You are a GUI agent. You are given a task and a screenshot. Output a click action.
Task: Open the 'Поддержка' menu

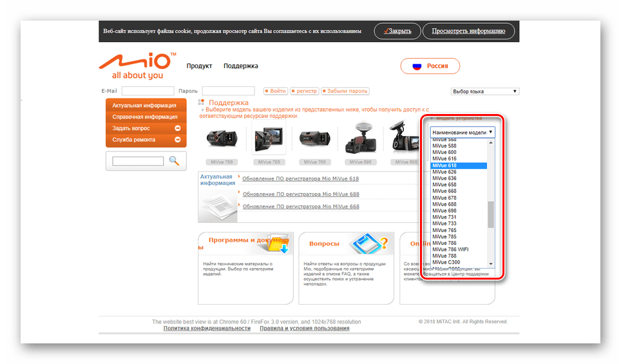(240, 66)
